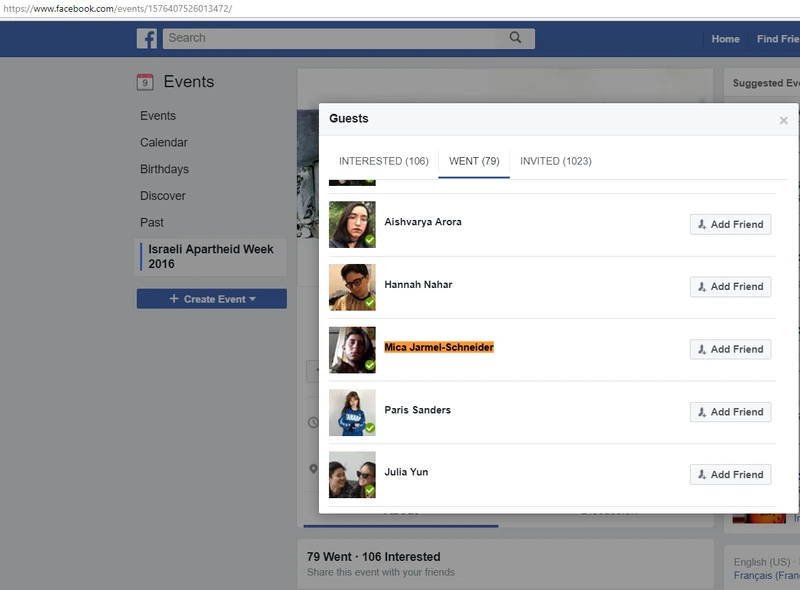Click the search magnifier icon

tap(515, 38)
